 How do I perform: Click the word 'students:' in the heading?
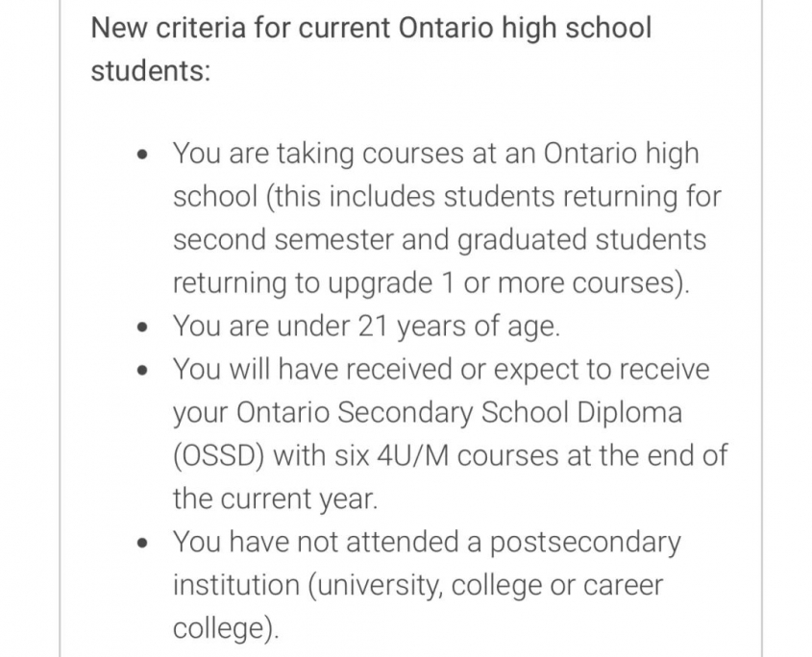[151, 70]
